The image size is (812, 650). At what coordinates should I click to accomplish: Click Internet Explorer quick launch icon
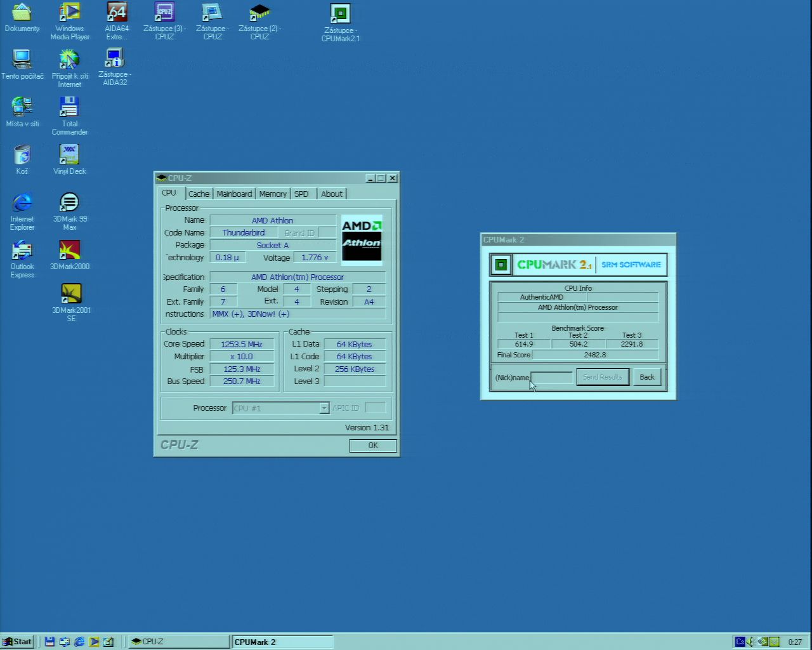coord(79,642)
